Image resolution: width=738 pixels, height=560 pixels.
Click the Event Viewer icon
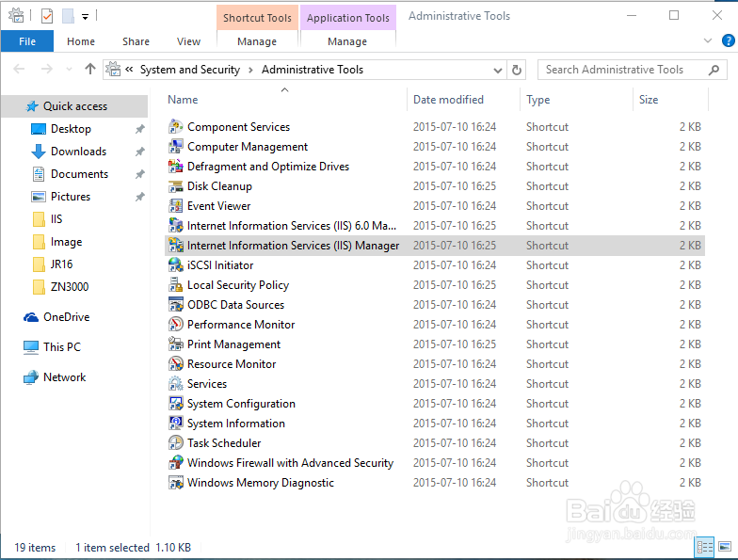click(x=175, y=205)
